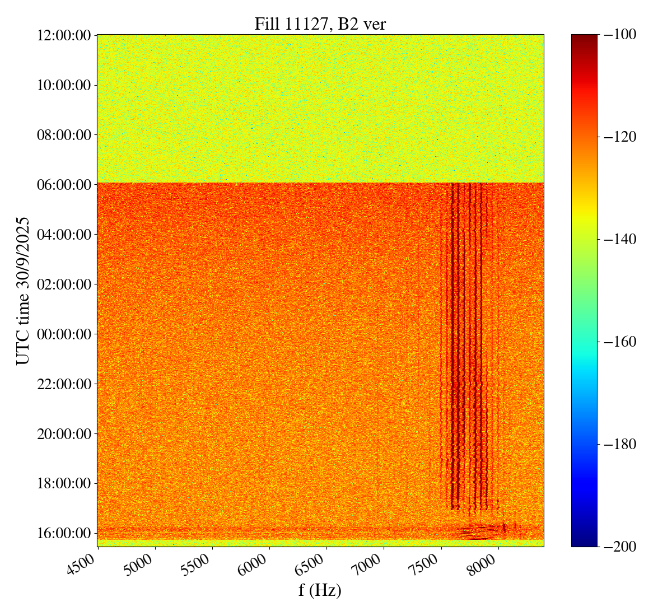Click the "UTC time 30/9/2025" y-axis label
672x616 pixels.
pos(23,290)
